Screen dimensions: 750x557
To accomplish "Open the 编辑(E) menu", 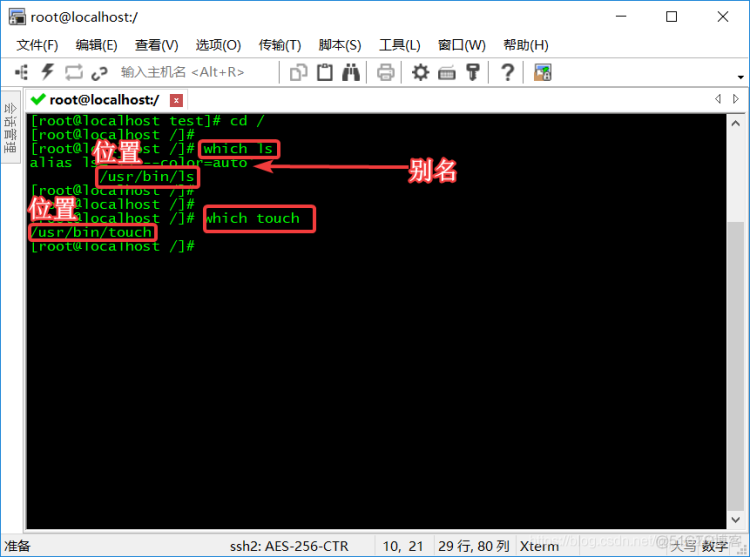I will 96,45.
